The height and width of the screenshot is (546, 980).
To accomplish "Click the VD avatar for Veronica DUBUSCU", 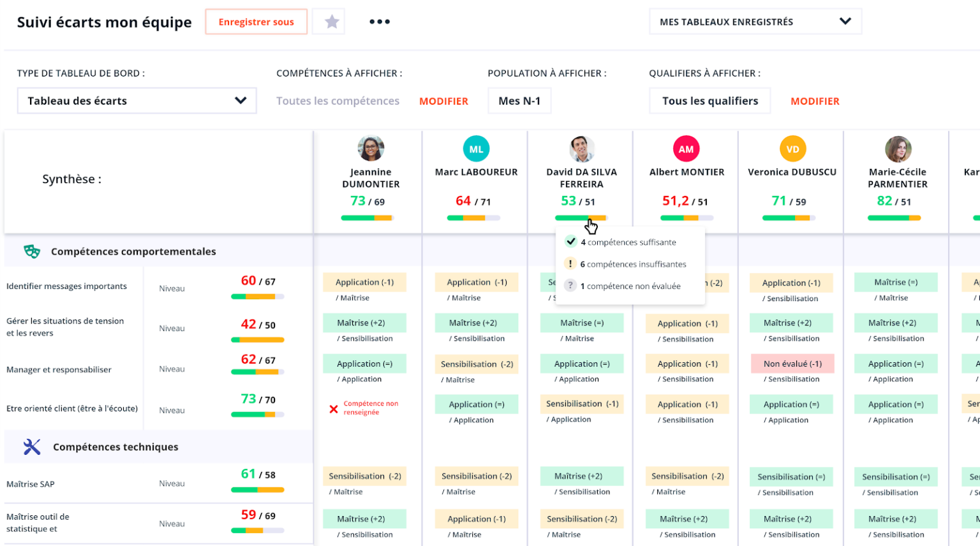I will [x=792, y=149].
